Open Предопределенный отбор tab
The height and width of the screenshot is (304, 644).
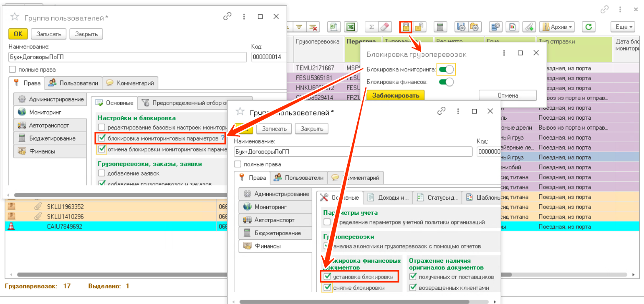pos(195,103)
